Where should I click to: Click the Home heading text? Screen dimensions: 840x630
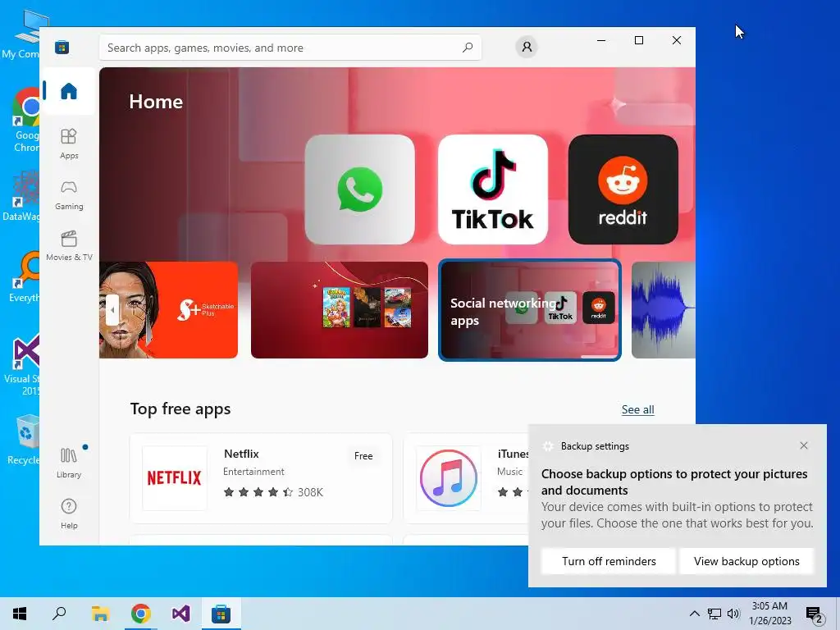coord(156,102)
